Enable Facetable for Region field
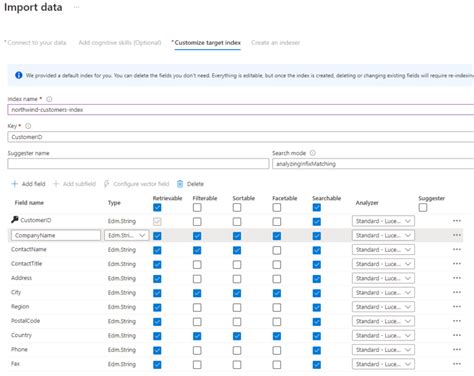The image size is (474, 376). (x=277, y=307)
